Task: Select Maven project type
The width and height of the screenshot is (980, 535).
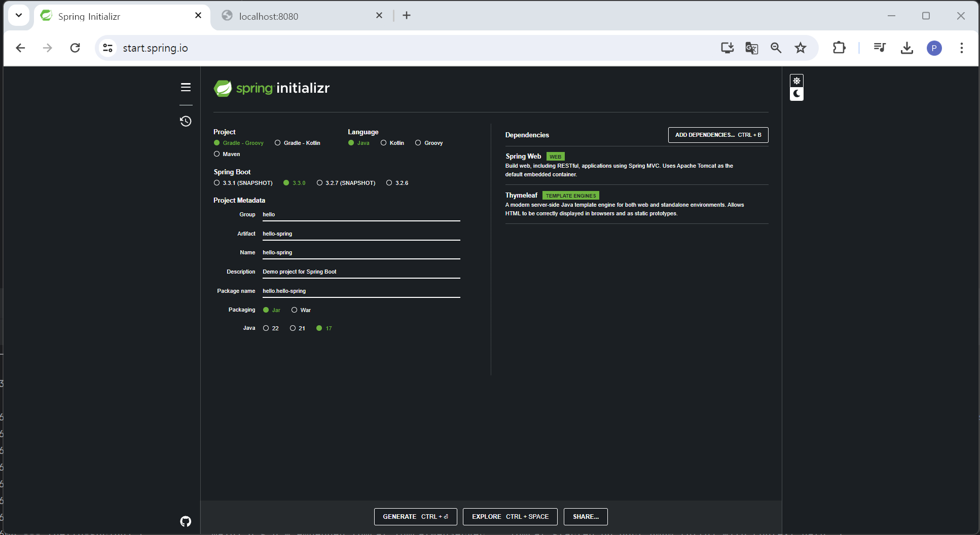Action: pos(227,154)
